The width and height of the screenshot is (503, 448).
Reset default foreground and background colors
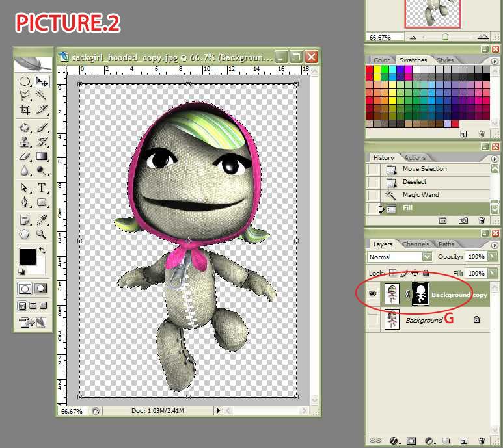point(21,272)
